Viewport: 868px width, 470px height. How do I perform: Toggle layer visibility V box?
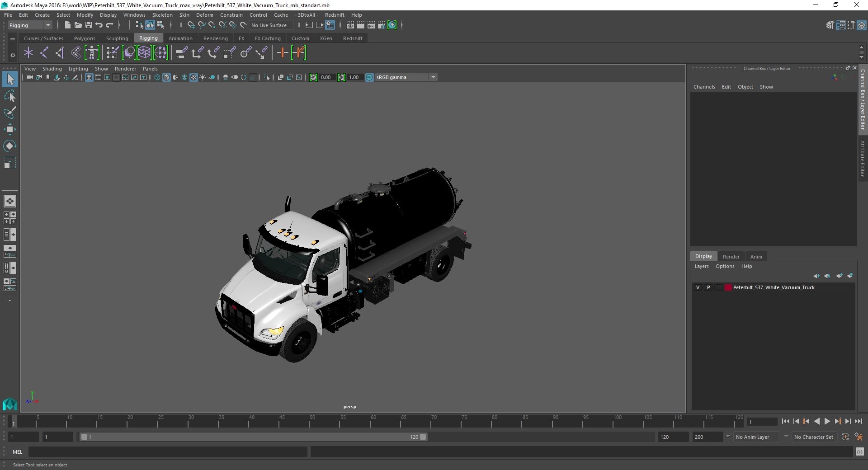(698, 287)
